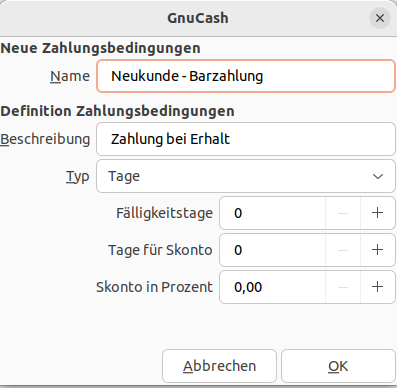Increase Skonto in Prozent with plus
The width and height of the screenshot is (397, 388).
(377, 287)
